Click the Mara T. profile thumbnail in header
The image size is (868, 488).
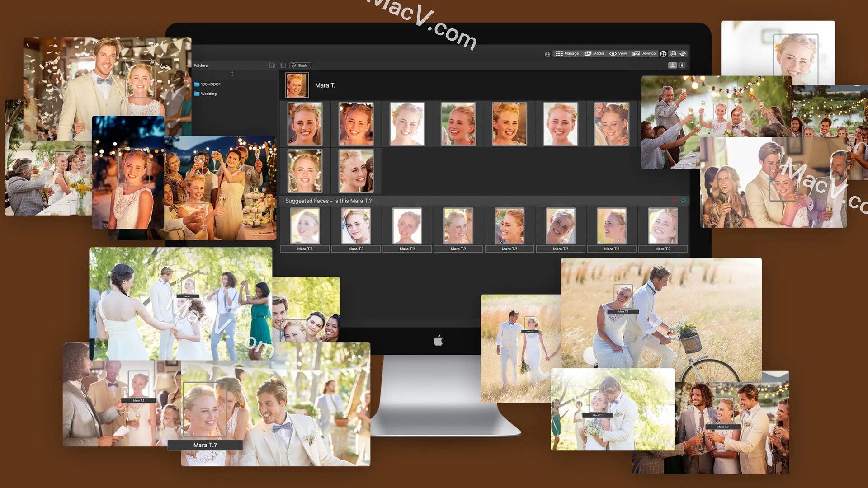[x=297, y=85]
